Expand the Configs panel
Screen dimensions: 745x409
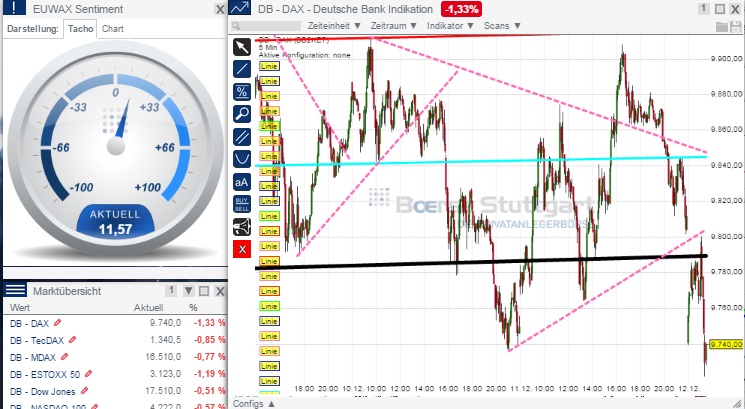pos(254,404)
